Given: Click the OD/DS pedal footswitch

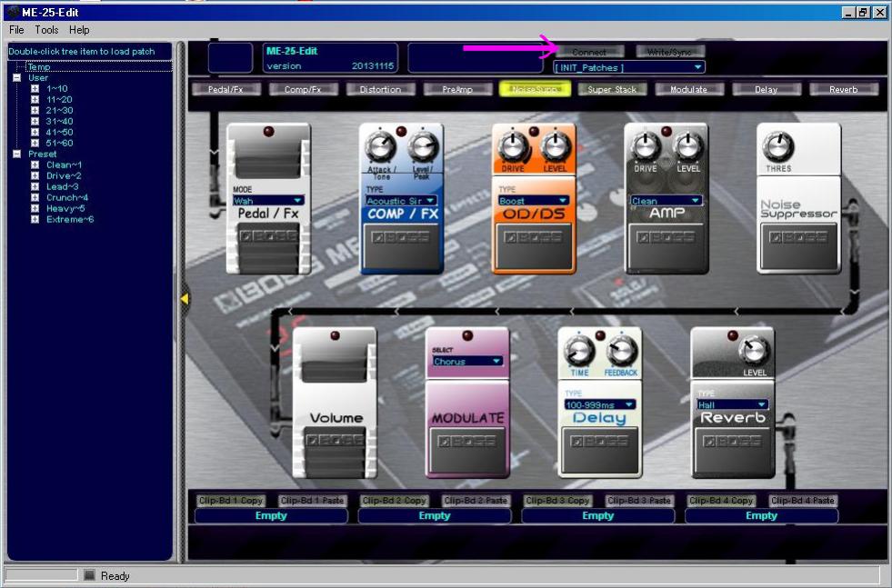Looking at the screenshot, I should (x=534, y=246).
